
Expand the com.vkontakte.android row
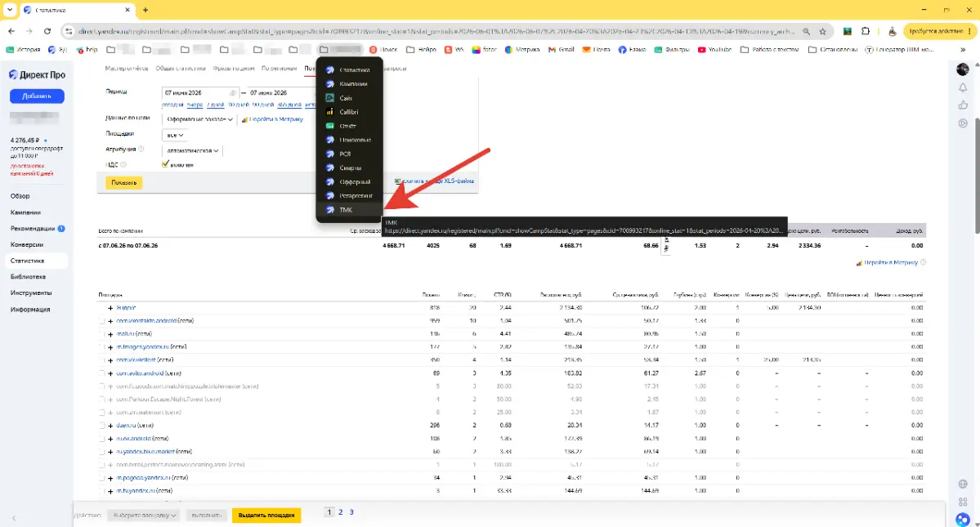click(110, 321)
